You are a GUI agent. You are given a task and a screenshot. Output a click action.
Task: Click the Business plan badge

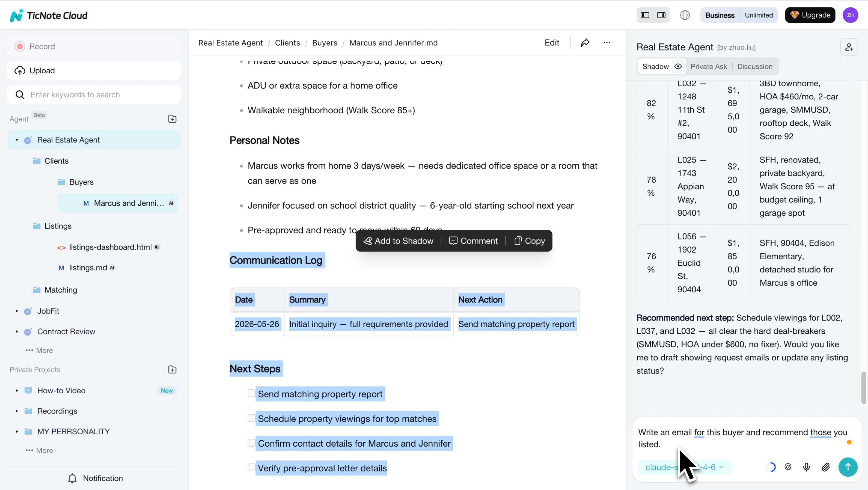coord(720,15)
